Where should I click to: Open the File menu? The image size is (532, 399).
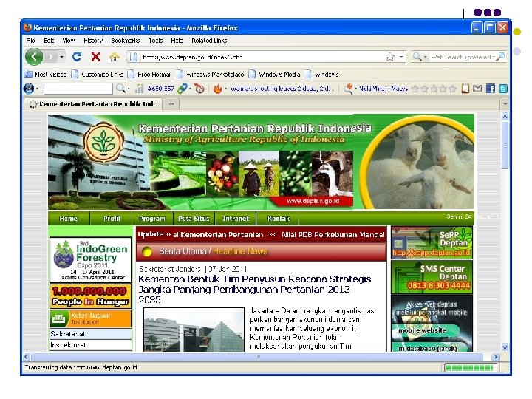click(30, 41)
